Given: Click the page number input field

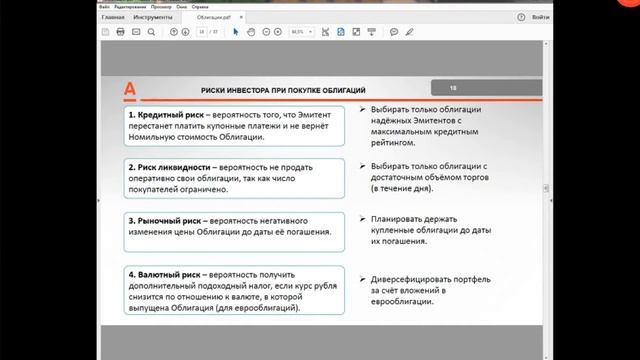Looking at the screenshot, I should tap(202, 32).
